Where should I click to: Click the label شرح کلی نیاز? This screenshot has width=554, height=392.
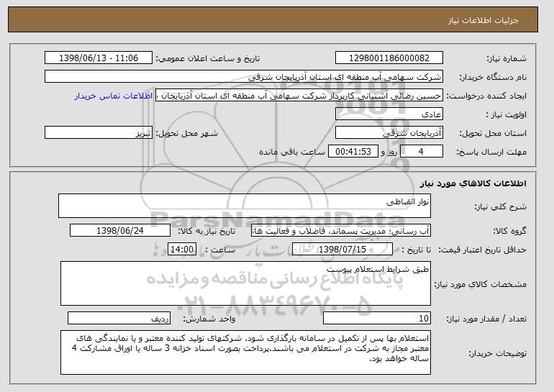(500, 206)
